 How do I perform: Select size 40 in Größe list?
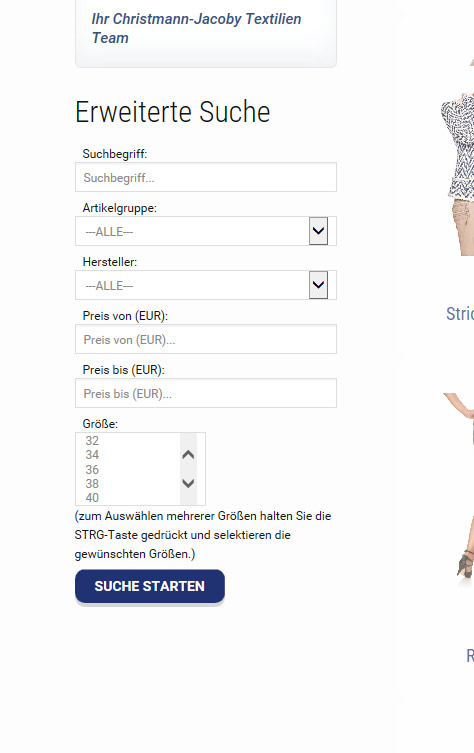tap(128, 498)
